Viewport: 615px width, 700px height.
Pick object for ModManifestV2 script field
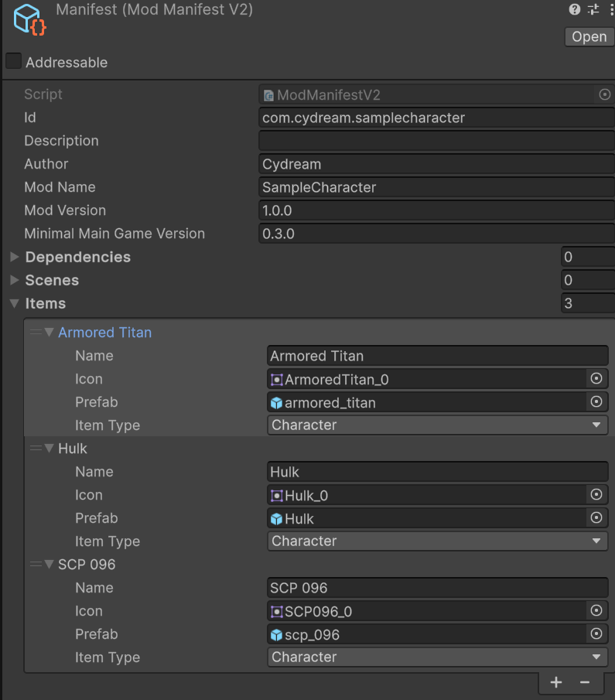(604, 94)
